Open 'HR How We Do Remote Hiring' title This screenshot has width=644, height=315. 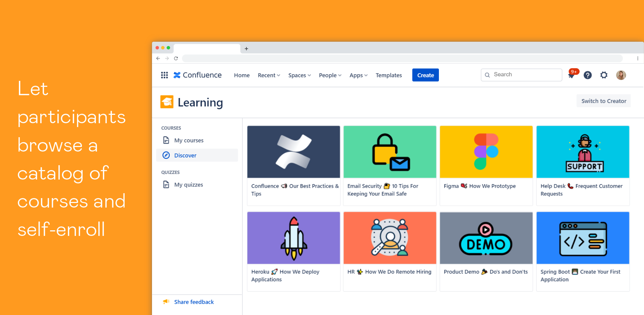389,272
